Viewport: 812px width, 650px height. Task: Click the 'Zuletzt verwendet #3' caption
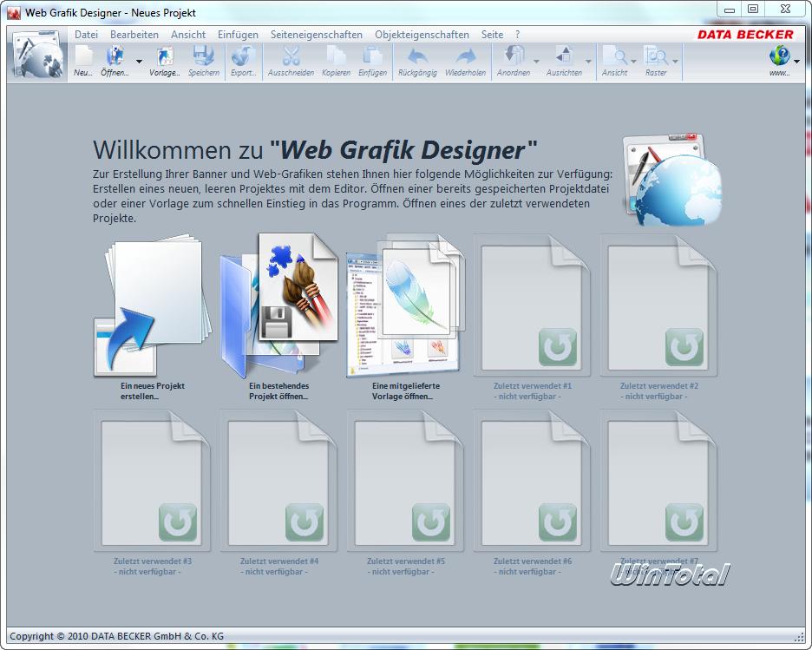pos(153,567)
